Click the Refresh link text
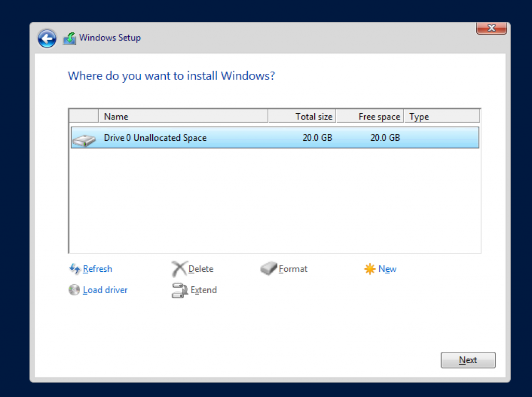The image size is (532, 397). pos(97,269)
